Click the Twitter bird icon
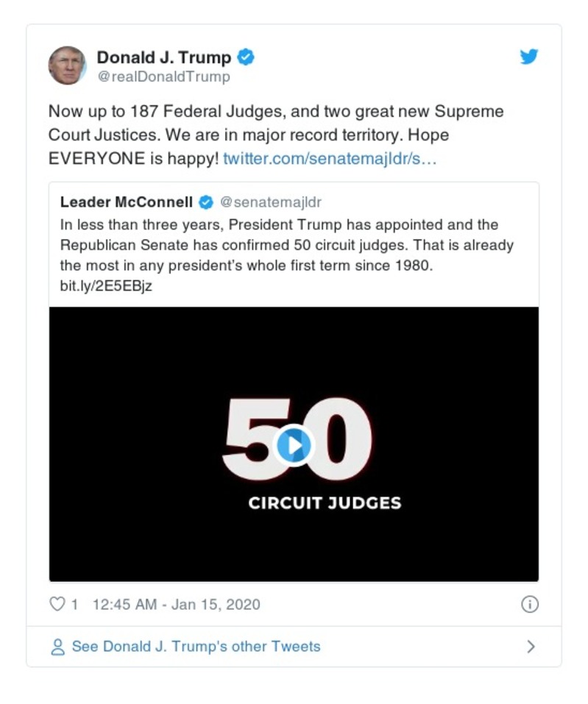588x704 pixels. [529, 56]
